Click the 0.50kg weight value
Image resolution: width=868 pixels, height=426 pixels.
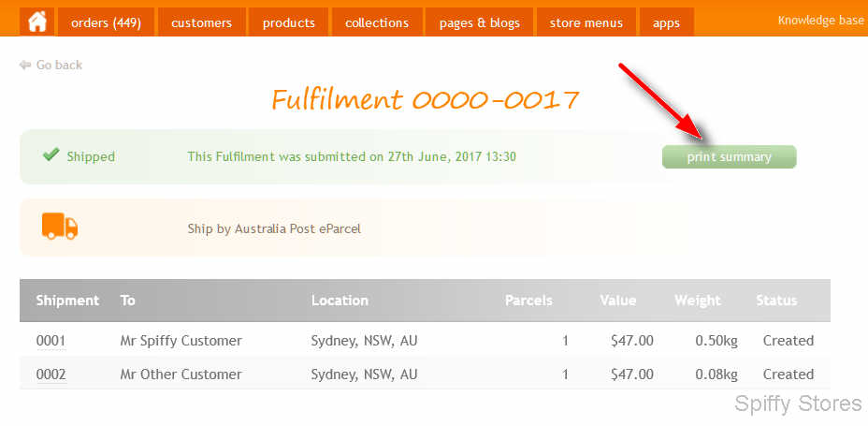pos(716,341)
